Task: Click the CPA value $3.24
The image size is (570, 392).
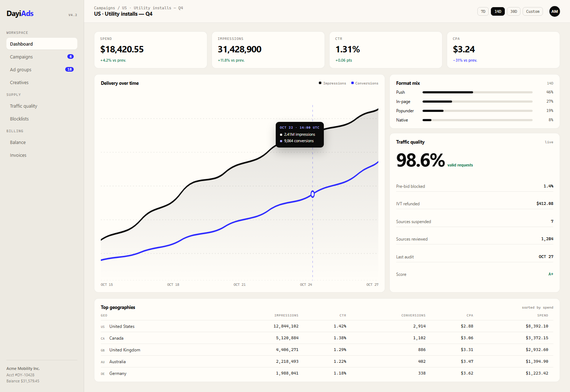Action: [x=464, y=49]
